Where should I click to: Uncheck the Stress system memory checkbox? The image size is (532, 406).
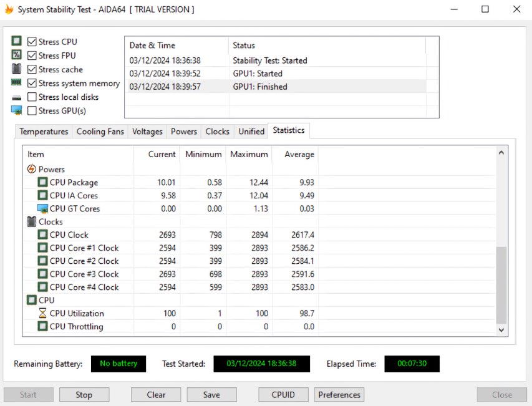pos(32,83)
